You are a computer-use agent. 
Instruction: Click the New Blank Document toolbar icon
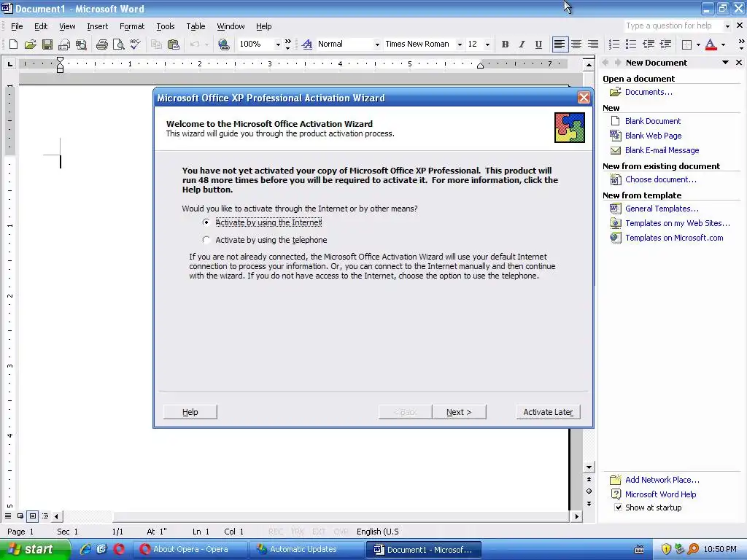(x=13, y=44)
